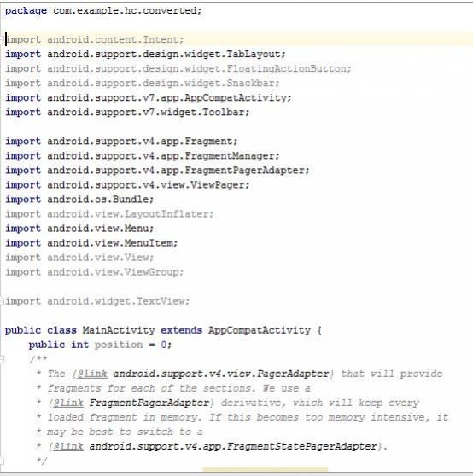Click the unused FloatingActionButton import
The image size is (473, 476).
tap(178, 68)
